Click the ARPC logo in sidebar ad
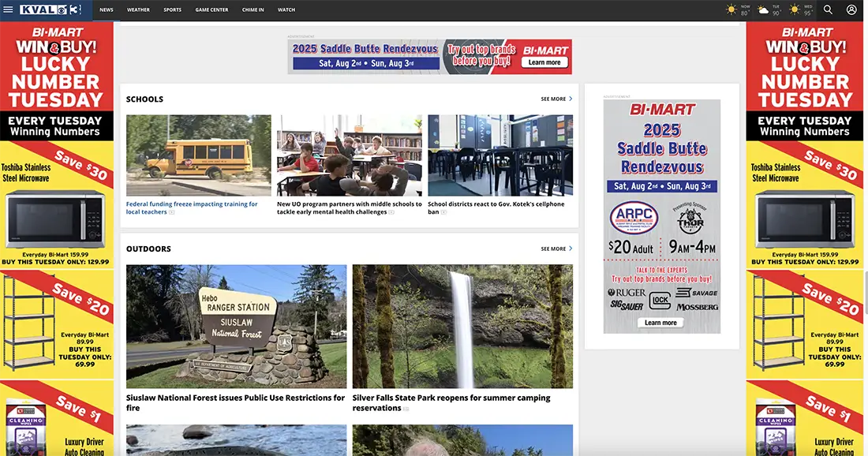The height and width of the screenshot is (456, 868). tap(634, 218)
